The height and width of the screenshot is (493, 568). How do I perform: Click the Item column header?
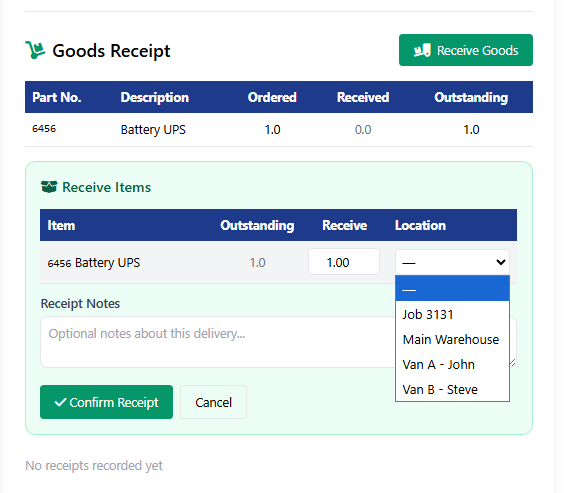61,225
